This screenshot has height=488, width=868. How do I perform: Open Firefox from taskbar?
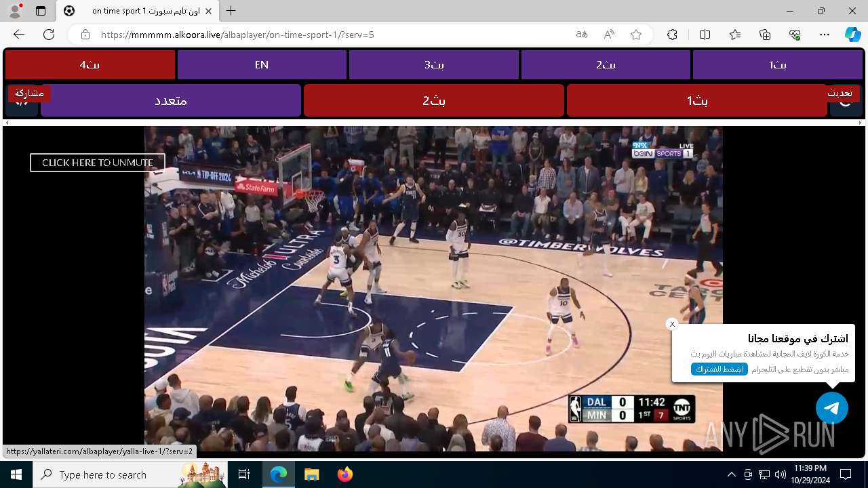[344, 474]
